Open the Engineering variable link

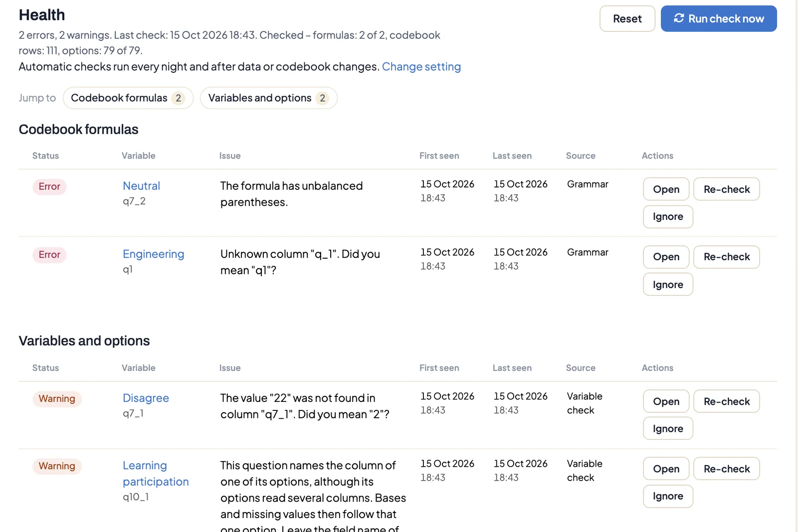tap(153, 254)
